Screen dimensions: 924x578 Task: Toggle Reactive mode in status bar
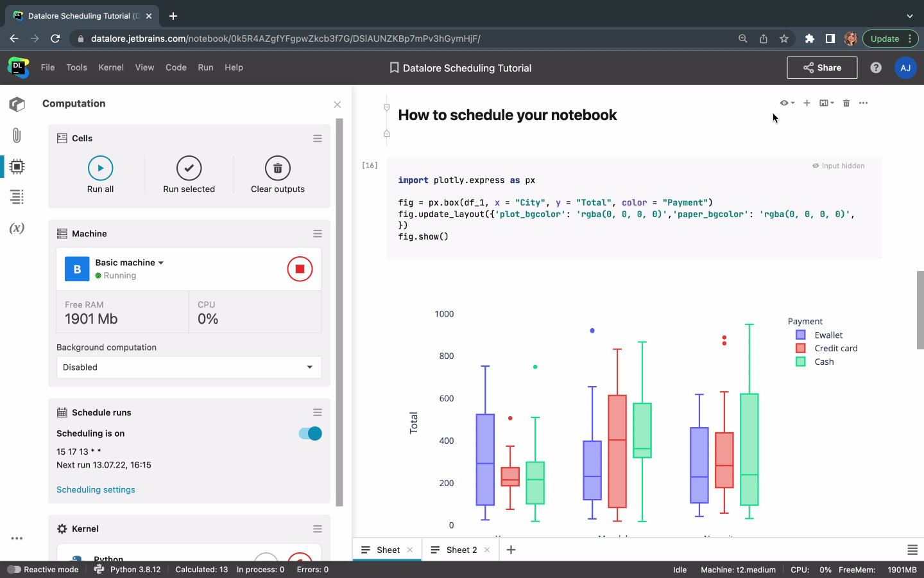coord(14,570)
